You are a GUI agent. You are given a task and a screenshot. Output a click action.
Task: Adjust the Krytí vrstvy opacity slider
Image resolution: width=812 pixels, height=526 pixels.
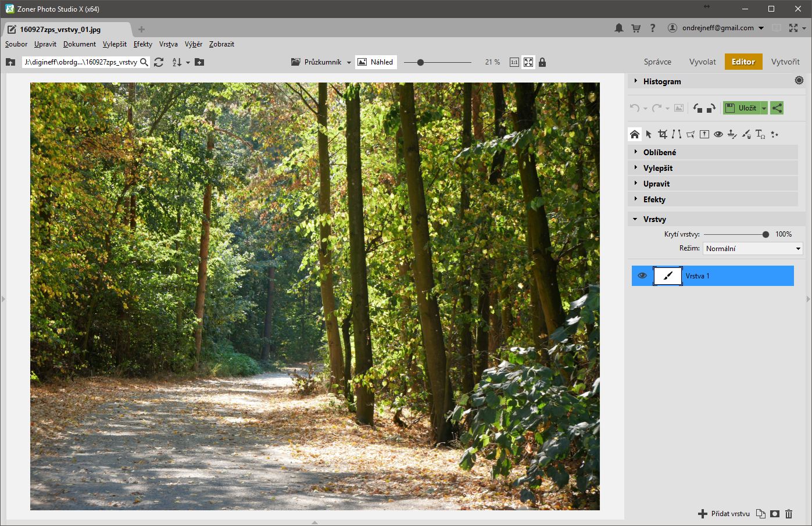766,234
